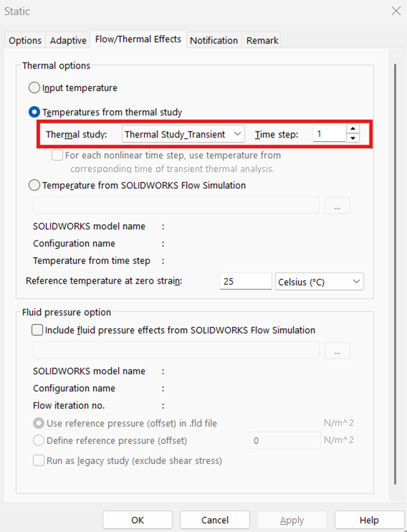
Task: Select the Notification tab
Action: click(213, 40)
